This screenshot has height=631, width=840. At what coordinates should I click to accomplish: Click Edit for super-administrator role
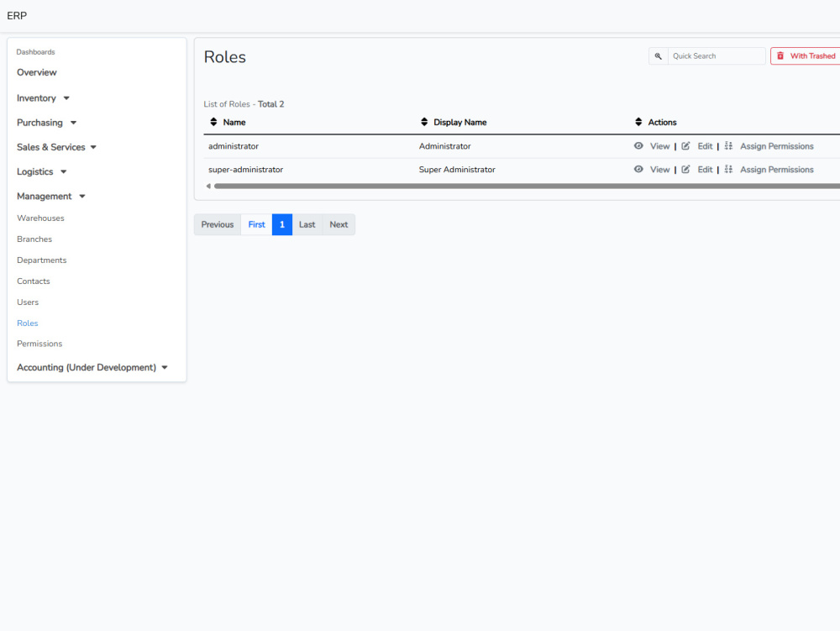705,169
